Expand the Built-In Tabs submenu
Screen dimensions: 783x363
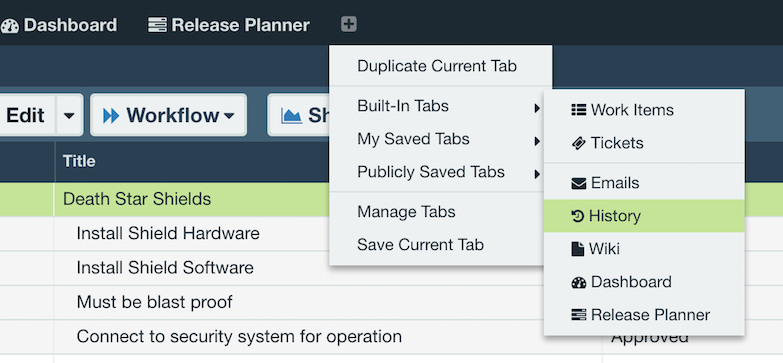point(449,106)
